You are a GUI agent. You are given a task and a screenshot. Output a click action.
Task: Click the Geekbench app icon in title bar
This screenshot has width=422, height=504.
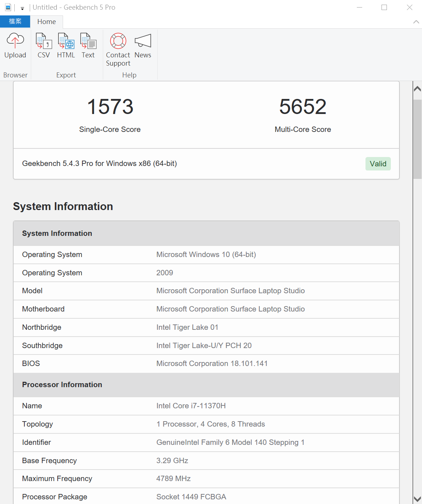(x=8, y=7)
